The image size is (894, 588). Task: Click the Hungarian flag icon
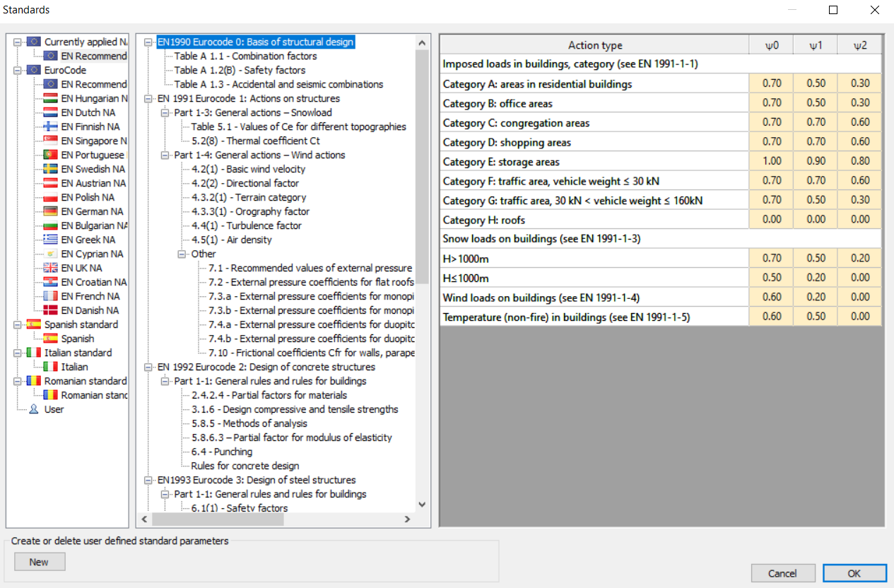[50, 98]
